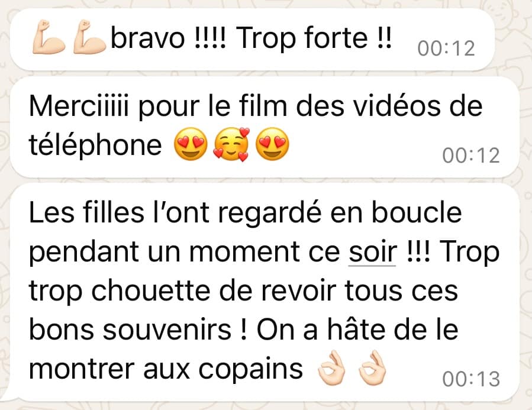
Task: Select the "Merciiiii pour le film" message bubble
Action: (x=265, y=127)
